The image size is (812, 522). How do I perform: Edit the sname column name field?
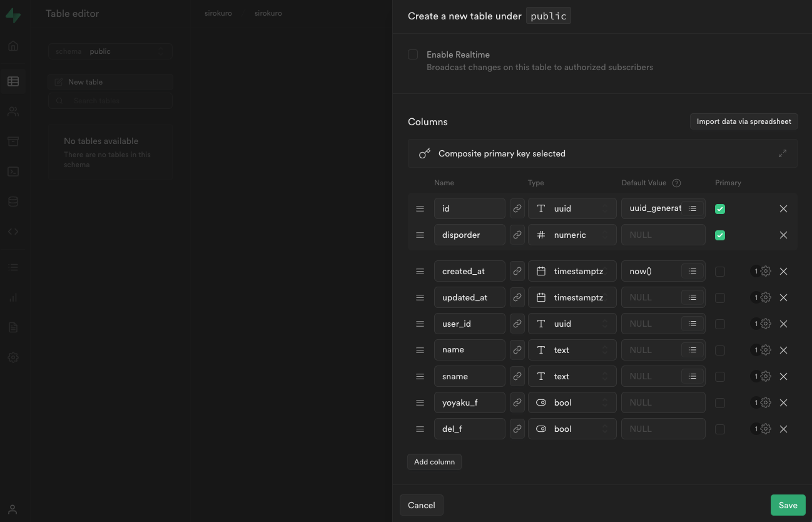[470, 376]
